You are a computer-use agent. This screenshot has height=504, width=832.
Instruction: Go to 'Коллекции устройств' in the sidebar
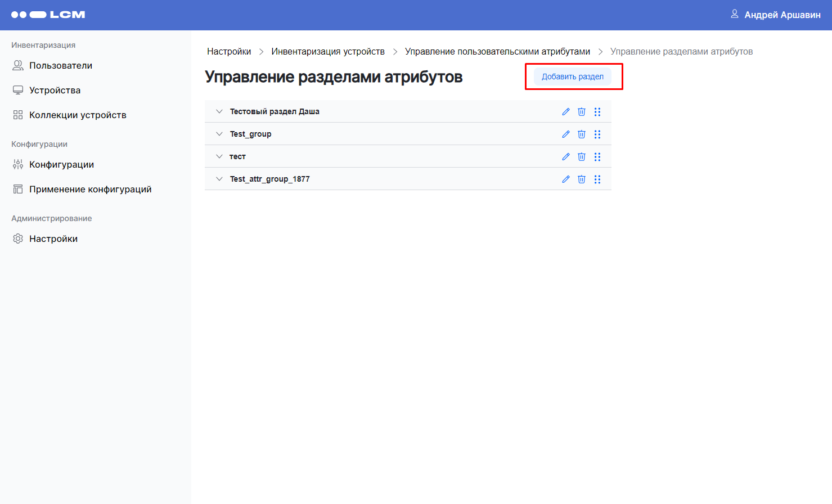(x=78, y=115)
